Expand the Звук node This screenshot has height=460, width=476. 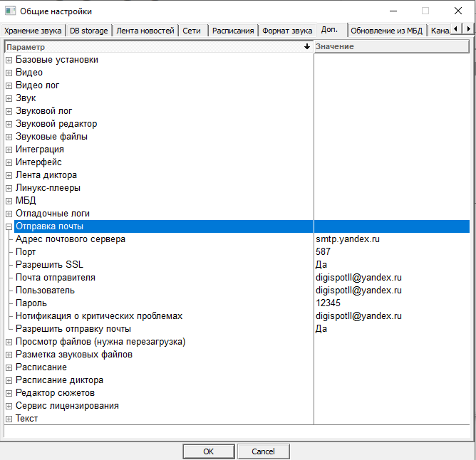click(x=9, y=98)
